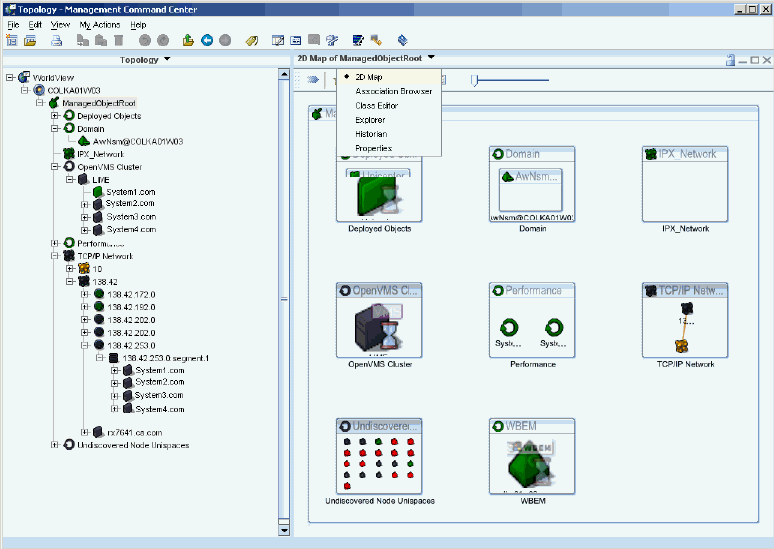The height and width of the screenshot is (549, 774).
Task: Expand the Deployed Objects tree node
Action: click(54, 116)
